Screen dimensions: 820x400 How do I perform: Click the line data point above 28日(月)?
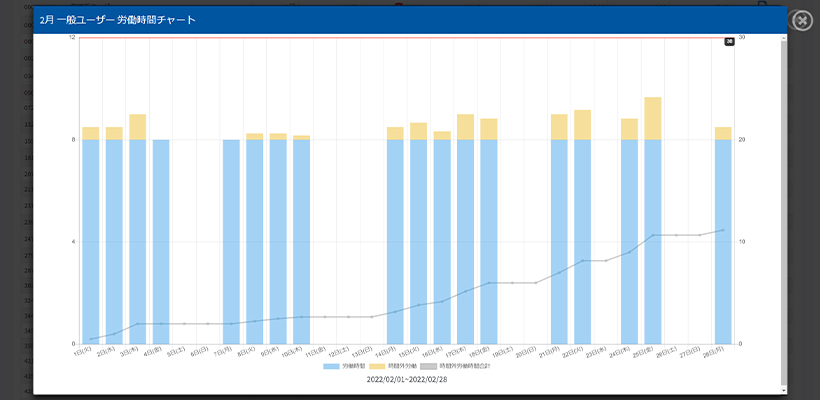click(x=723, y=230)
